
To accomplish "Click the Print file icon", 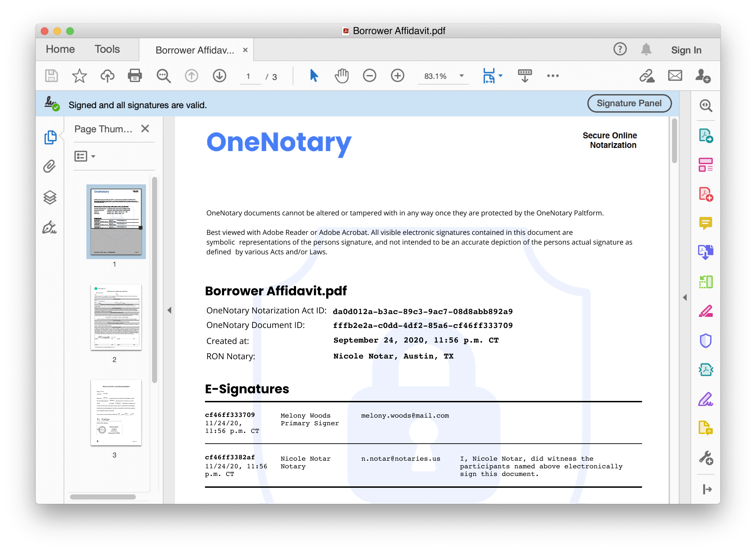I will point(135,75).
